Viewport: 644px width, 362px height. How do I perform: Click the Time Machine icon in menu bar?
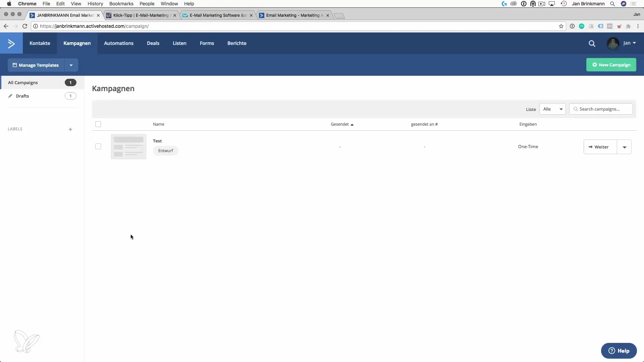564,4
